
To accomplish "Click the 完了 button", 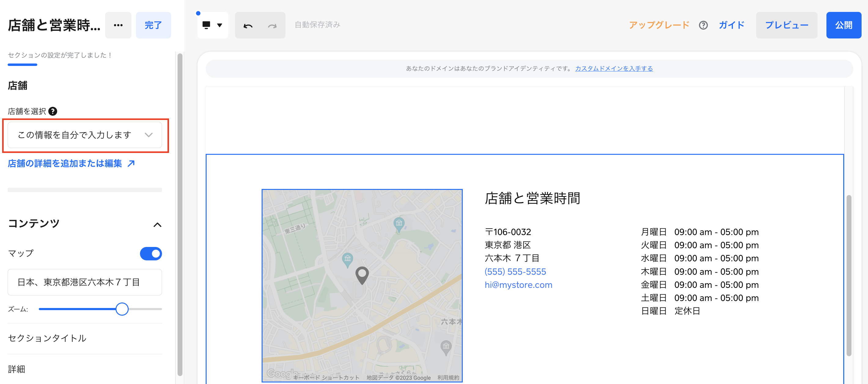I will click(x=153, y=25).
